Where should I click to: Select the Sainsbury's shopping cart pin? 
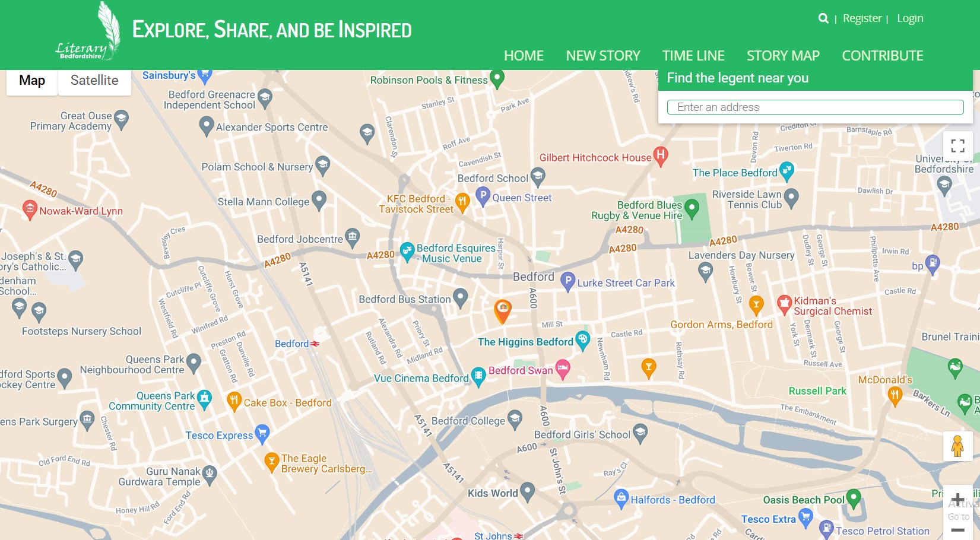205,76
